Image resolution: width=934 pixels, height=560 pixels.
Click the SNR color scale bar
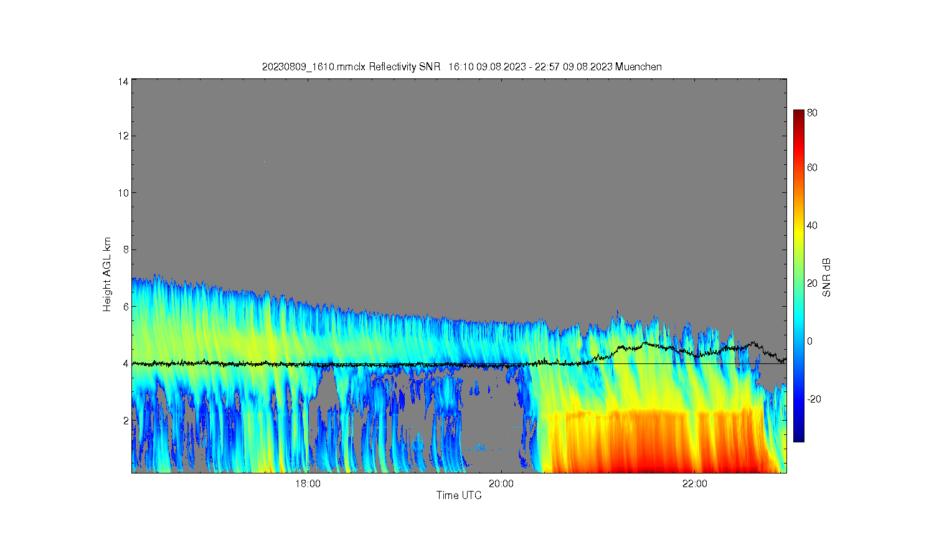(x=798, y=276)
